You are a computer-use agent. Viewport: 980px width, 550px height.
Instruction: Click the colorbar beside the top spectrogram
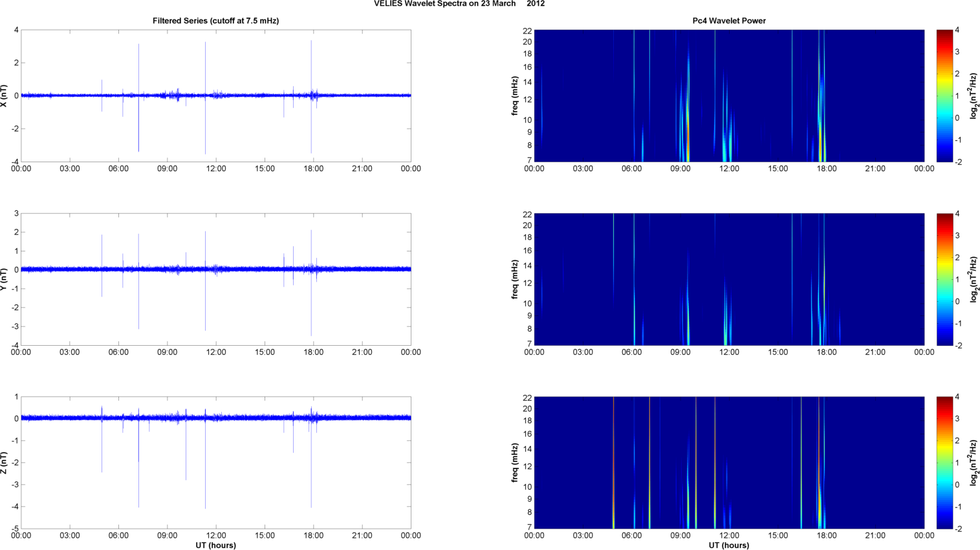click(944, 96)
